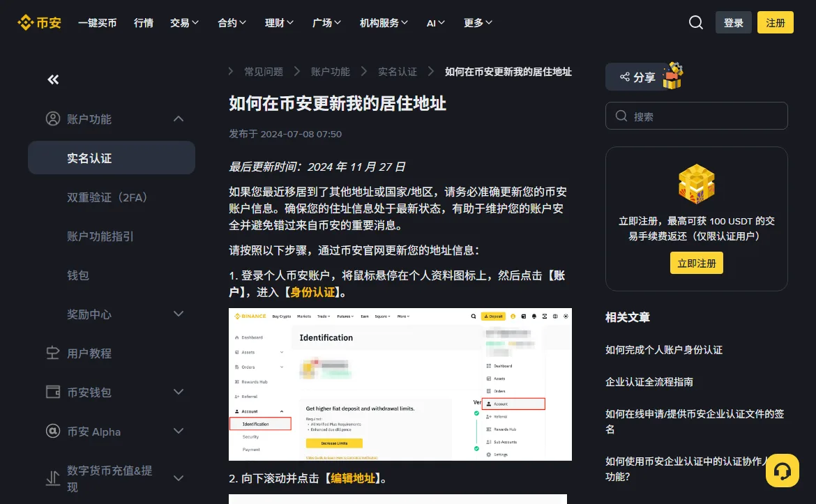Focus the 搜索 input field
Viewport: 816px width, 504px height.
point(696,116)
